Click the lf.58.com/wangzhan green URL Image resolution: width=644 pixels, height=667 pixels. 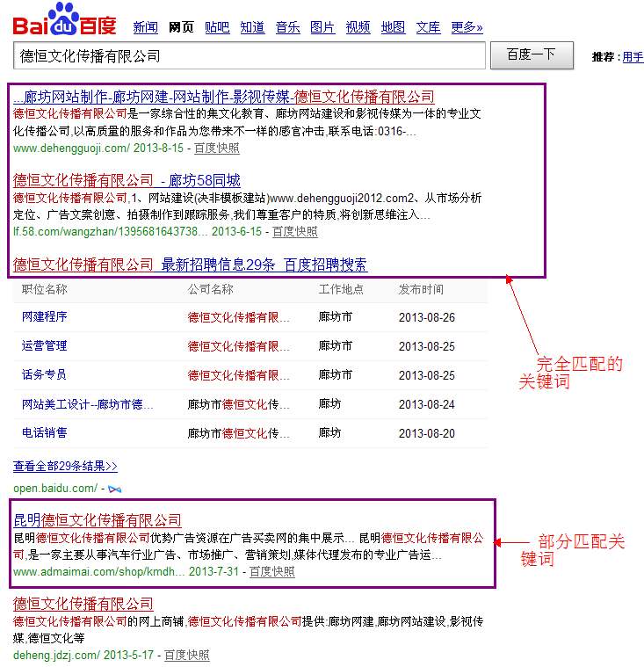point(111,231)
